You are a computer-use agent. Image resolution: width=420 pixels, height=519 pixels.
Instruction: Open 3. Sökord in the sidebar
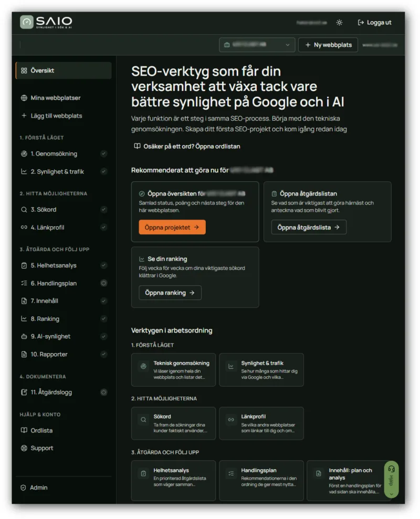click(x=64, y=210)
